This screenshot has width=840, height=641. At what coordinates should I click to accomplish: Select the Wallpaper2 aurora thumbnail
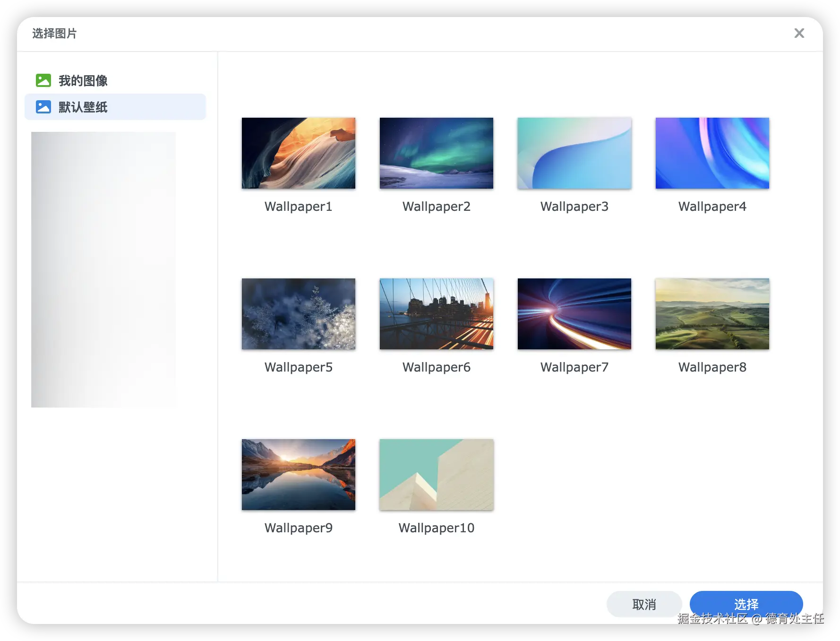(436, 153)
